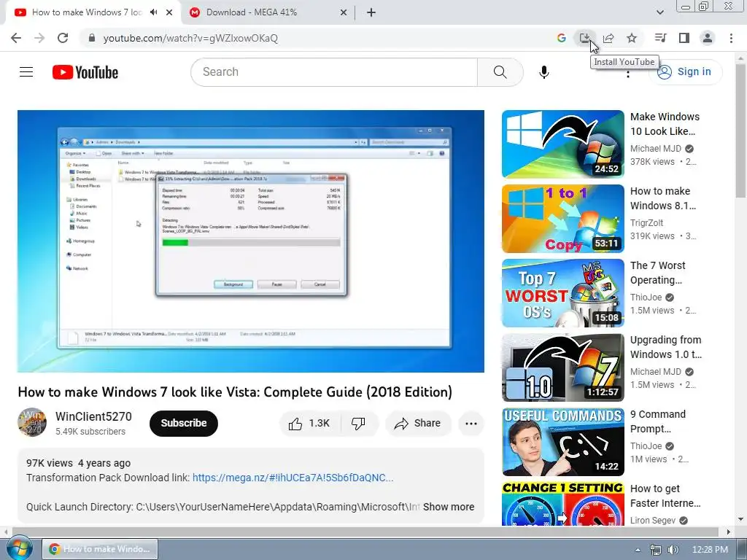Viewport: 747px width, 560px height.
Task: Open the WinClient5270 channel avatar
Action: [x=32, y=422]
